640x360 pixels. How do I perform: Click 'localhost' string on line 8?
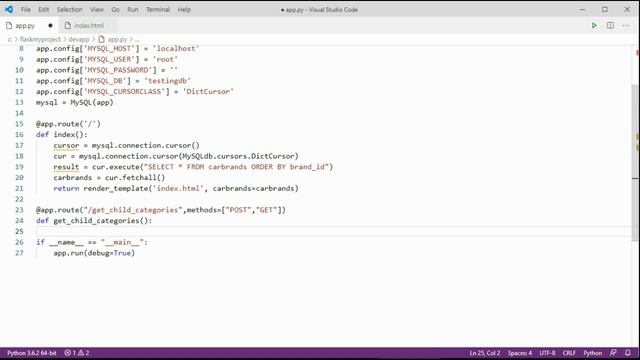click(176, 49)
